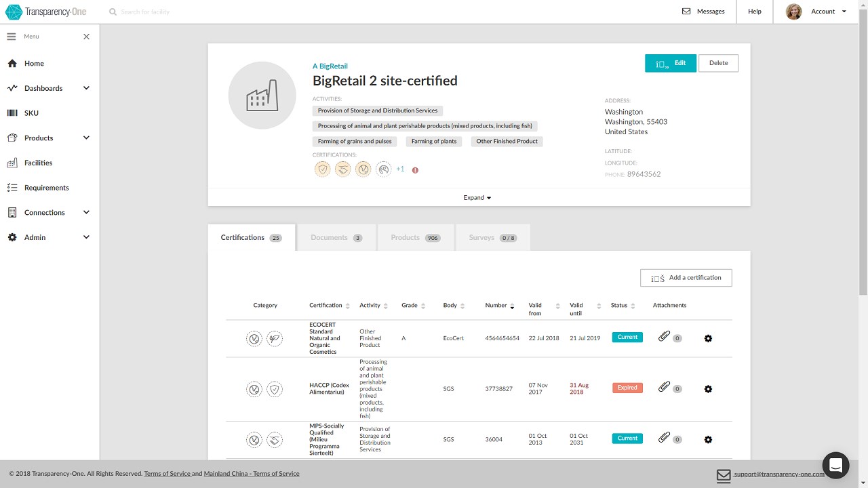Image resolution: width=868 pixels, height=488 pixels.
Task: Open the chat widget bubble
Action: click(835, 465)
